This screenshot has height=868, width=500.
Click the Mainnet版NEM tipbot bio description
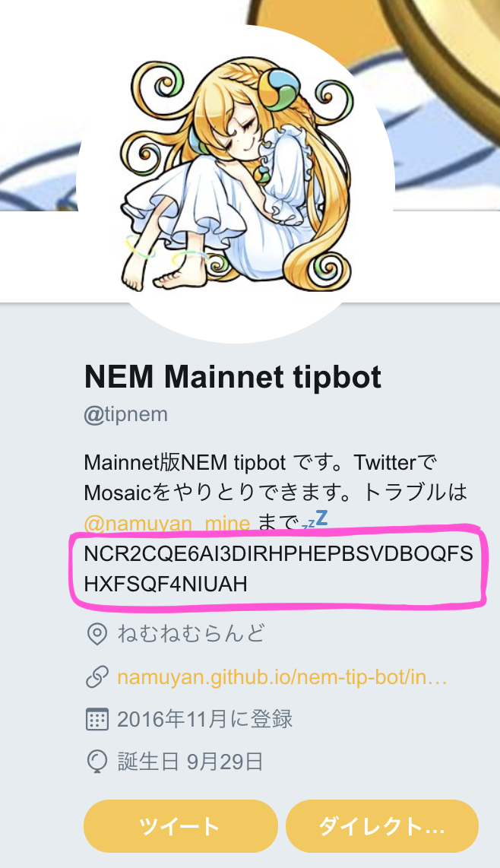click(275, 492)
